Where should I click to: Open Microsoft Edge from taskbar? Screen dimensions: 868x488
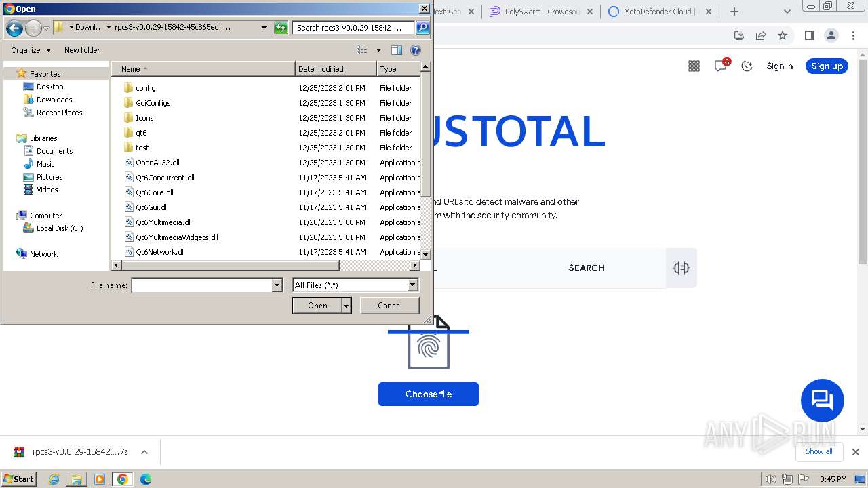[145, 479]
